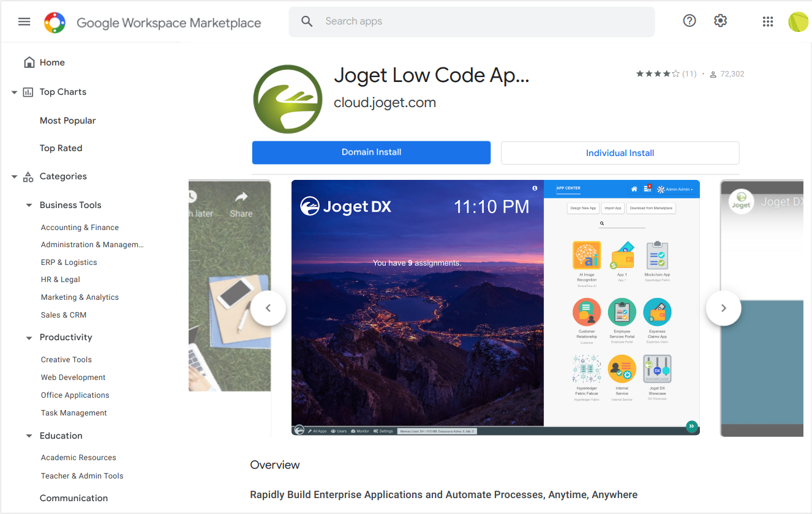
Task: Open the cloud.joget.com developer link
Action: pos(385,103)
